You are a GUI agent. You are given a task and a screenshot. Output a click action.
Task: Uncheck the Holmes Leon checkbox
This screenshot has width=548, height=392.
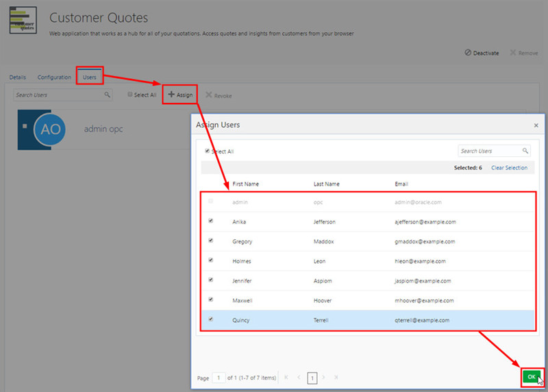(x=211, y=260)
